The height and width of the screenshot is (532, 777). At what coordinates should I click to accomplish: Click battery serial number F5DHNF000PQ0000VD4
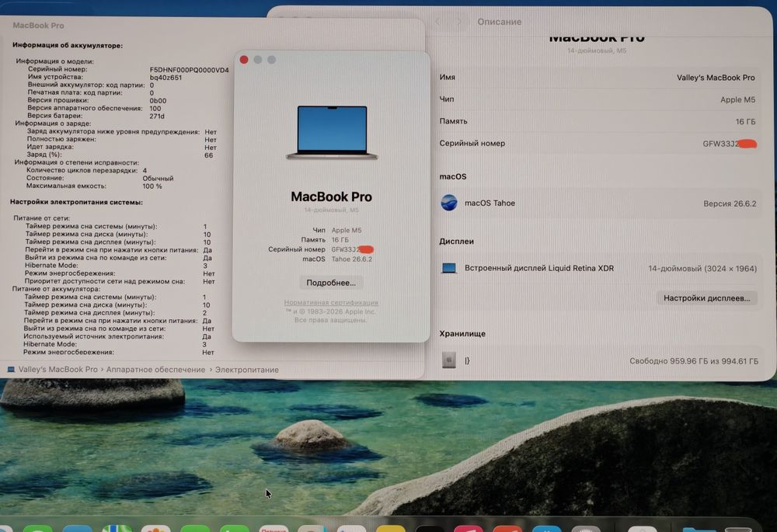pos(190,70)
